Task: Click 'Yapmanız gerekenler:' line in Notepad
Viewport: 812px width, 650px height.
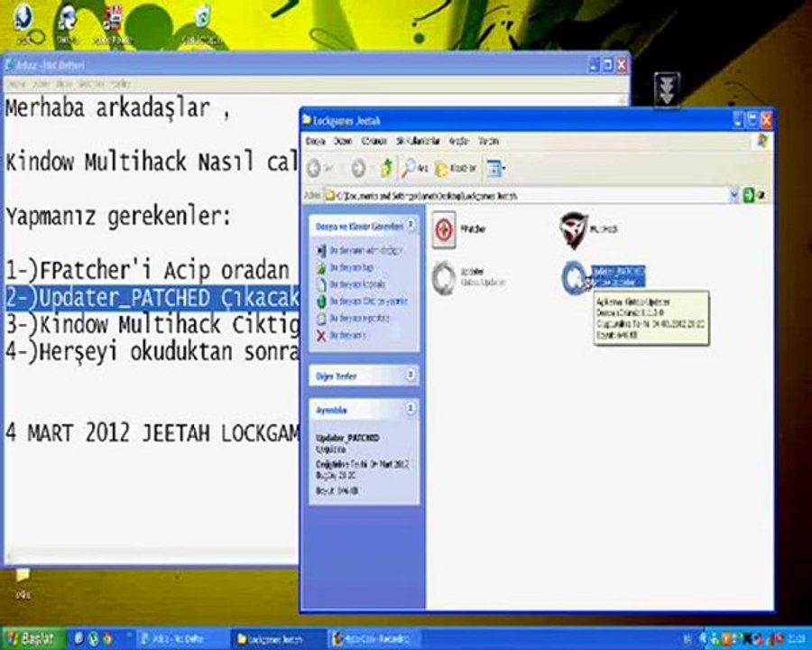Action: [118, 216]
